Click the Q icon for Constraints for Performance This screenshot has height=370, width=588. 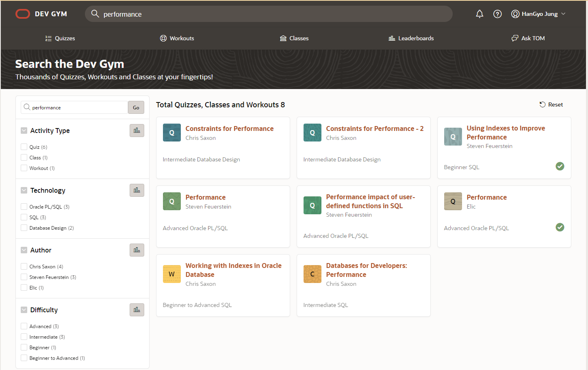click(x=172, y=133)
